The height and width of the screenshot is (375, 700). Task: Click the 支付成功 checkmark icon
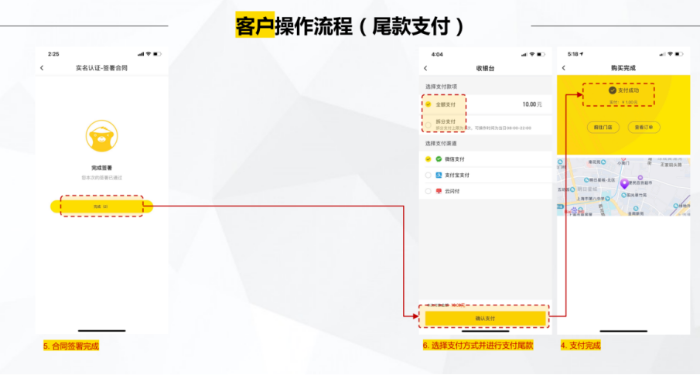612,90
